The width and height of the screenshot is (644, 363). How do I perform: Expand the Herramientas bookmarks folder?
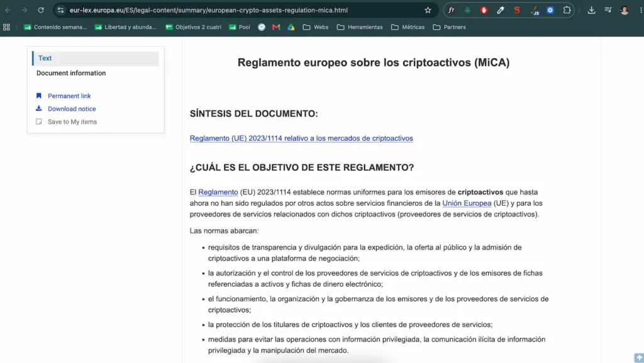pyautogui.click(x=360, y=27)
